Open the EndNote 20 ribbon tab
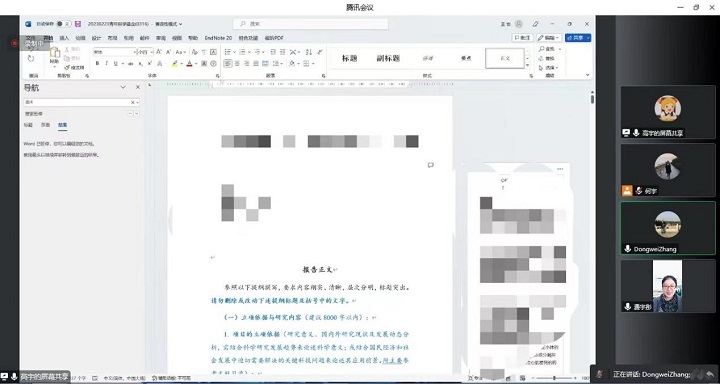Image resolution: width=720 pixels, height=384 pixels. (219, 38)
